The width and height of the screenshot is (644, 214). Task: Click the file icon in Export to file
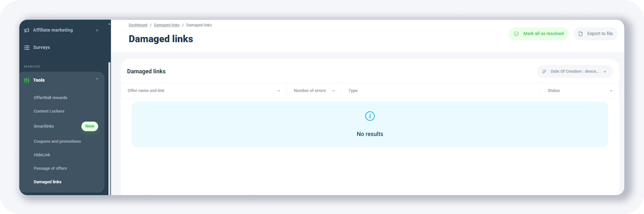[580, 34]
